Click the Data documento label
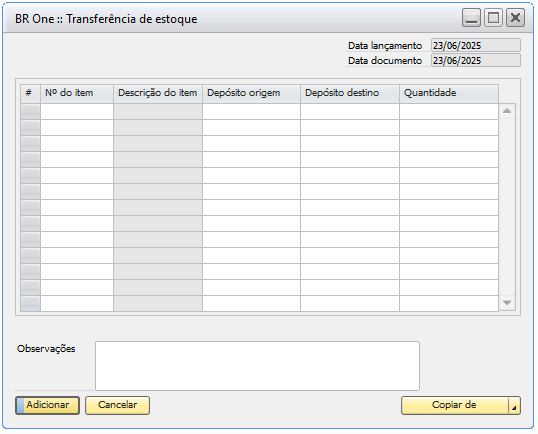The width and height of the screenshot is (538, 434). click(x=385, y=61)
